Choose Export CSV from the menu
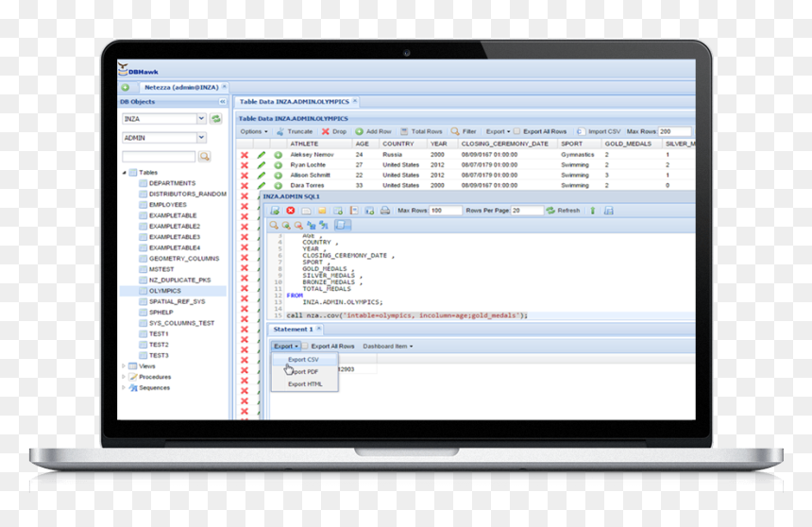The image size is (812, 527). tap(303, 359)
